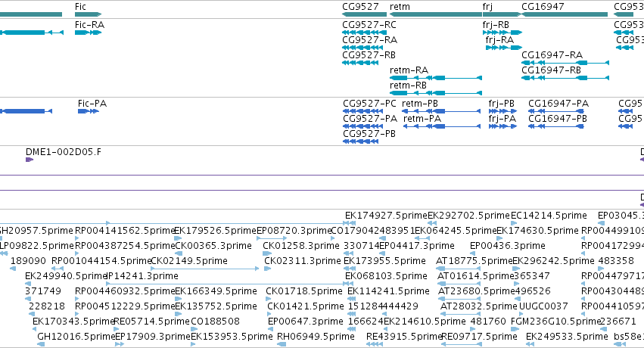
Task: Click the 371749 feature label
Action: point(43,291)
